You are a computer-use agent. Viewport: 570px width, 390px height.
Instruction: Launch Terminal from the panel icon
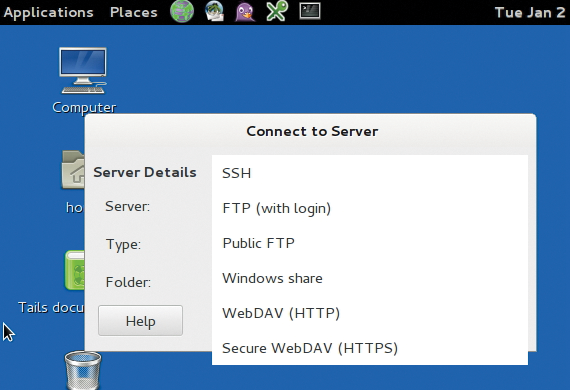(x=310, y=11)
